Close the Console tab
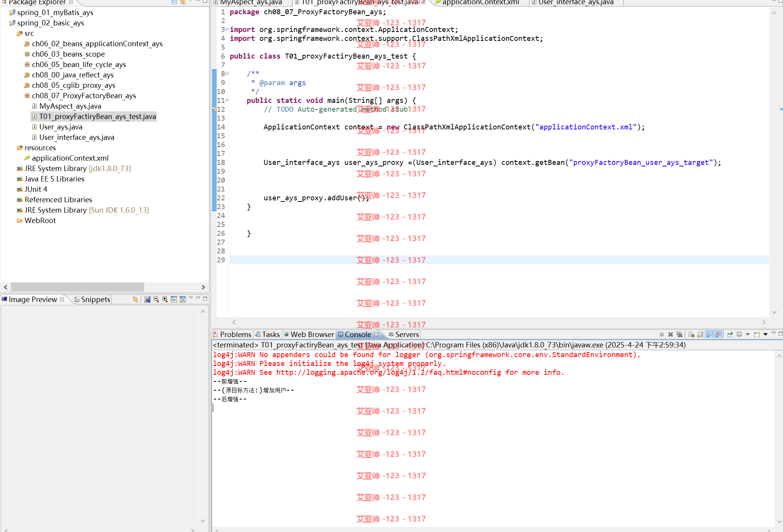Viewport: 783px width, 532px height. click(x=376, y=334)
